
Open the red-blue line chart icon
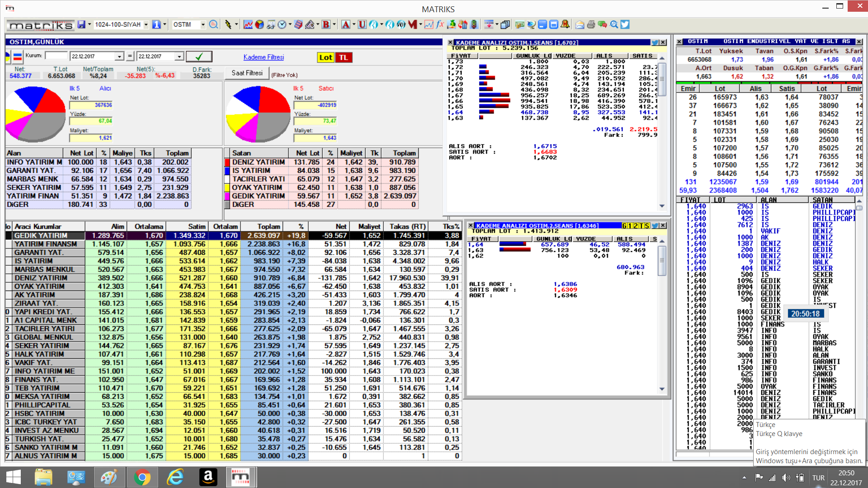pos(248,24)
